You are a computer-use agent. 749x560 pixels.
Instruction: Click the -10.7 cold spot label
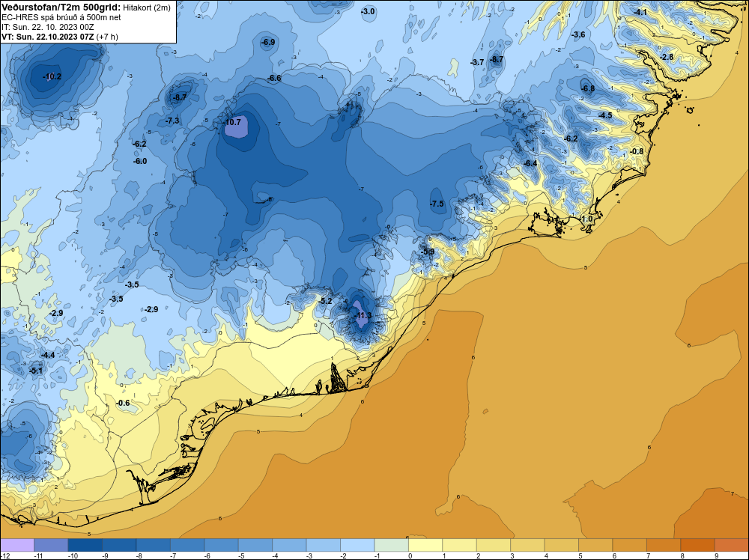(232, 122)
